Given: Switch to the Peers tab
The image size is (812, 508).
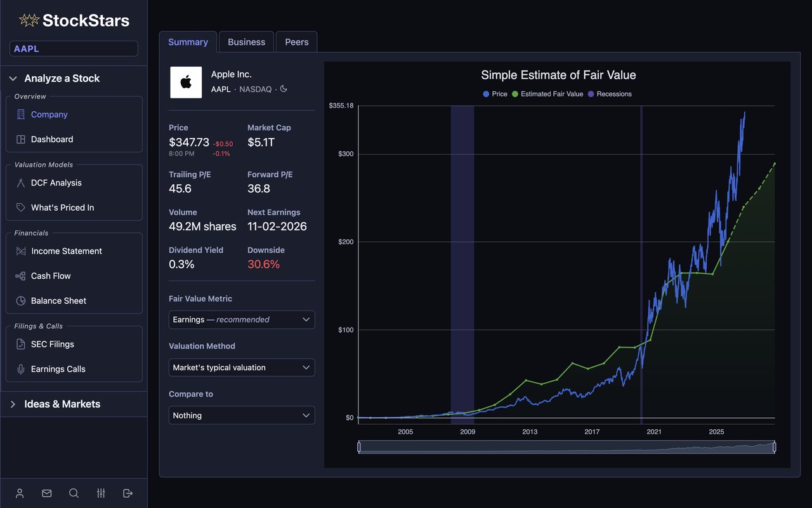Looking at the screenshot, I should pos(296,42).
